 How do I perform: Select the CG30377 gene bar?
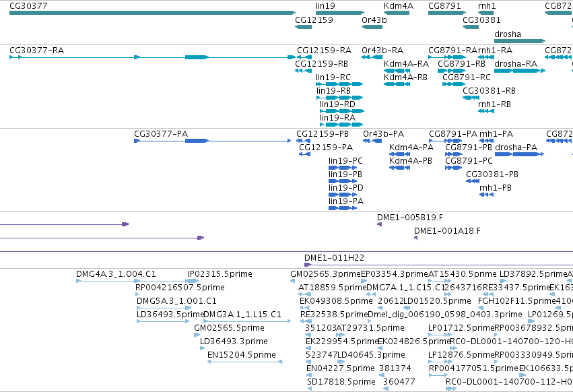(x=152, y=13)
